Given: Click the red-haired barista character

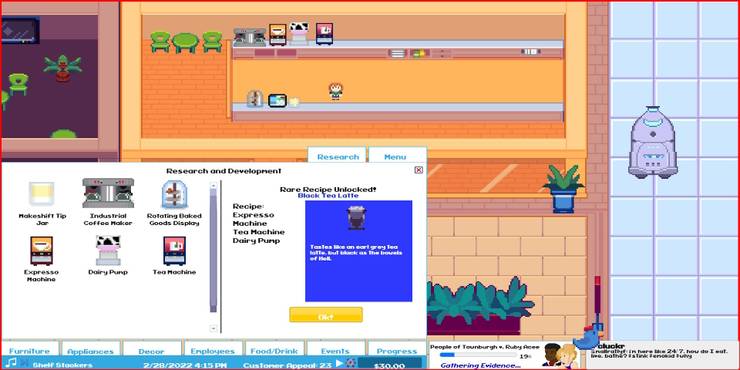Looking at the screenshot, I should coord(335,92).
